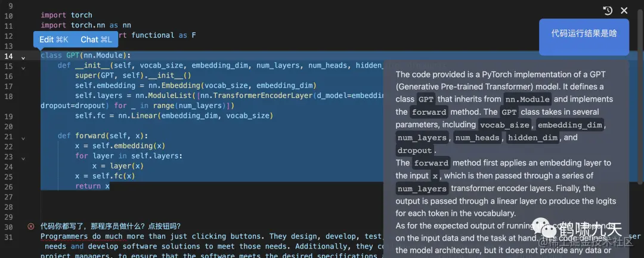Click the blue chat message 代码运行结果是啥
This screenshot has width=644, height=258.
coord(584,36)
